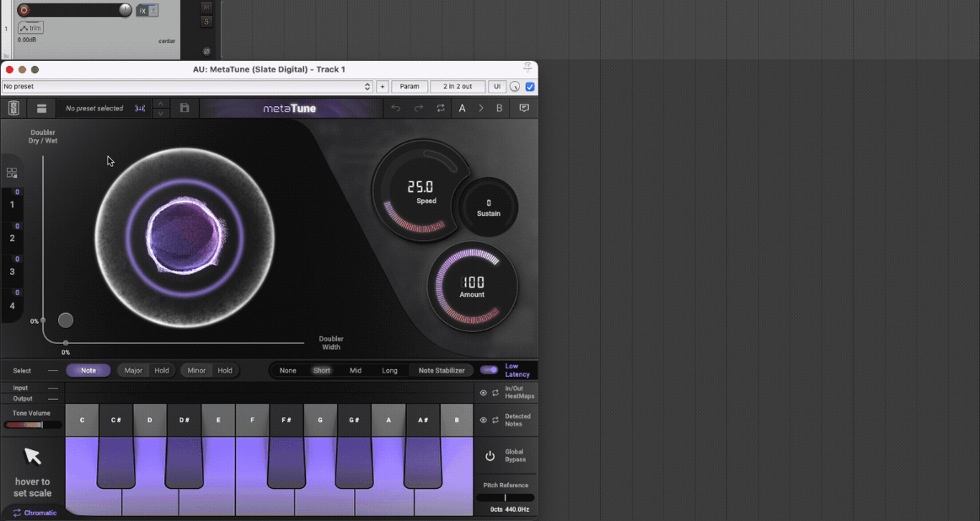Click the preset up arrow stepper
The width and height of the screenshot is (980, 521).
(x=161, y=104)
